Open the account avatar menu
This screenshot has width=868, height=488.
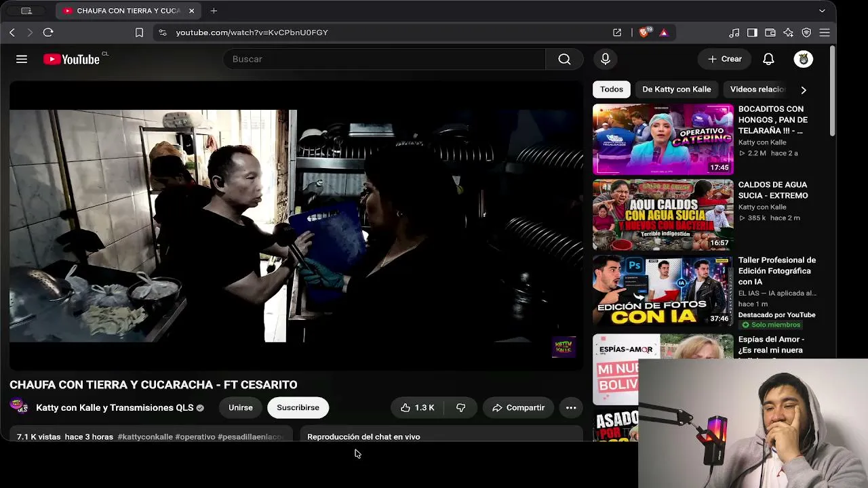point(804,59)
